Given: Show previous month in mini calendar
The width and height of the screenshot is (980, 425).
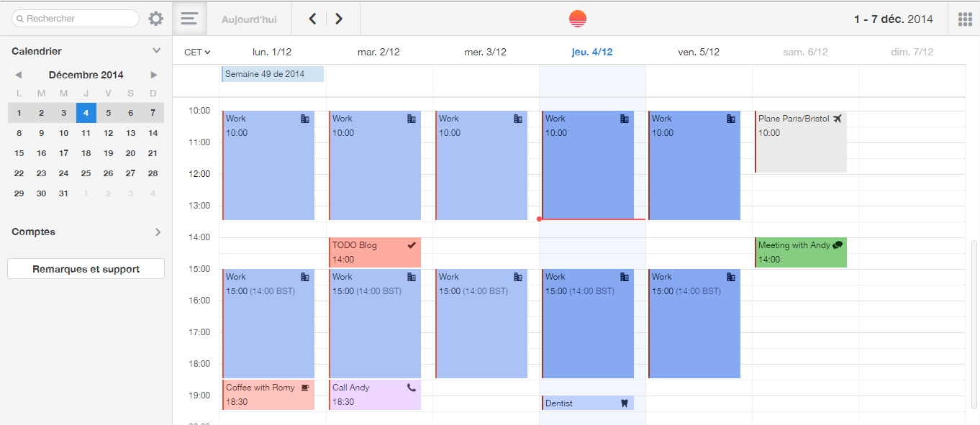Looking at the screenshot, I should [18, 75].
